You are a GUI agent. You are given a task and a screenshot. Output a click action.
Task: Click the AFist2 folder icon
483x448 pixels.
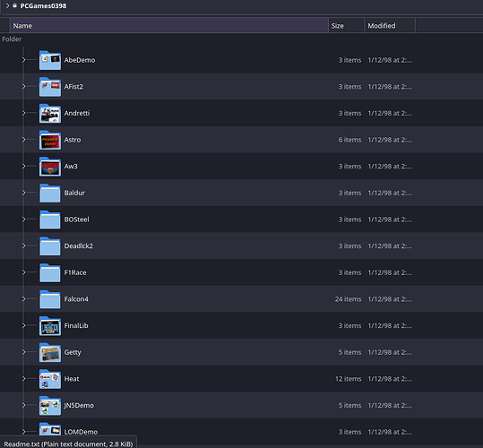(x=50, y=87)
